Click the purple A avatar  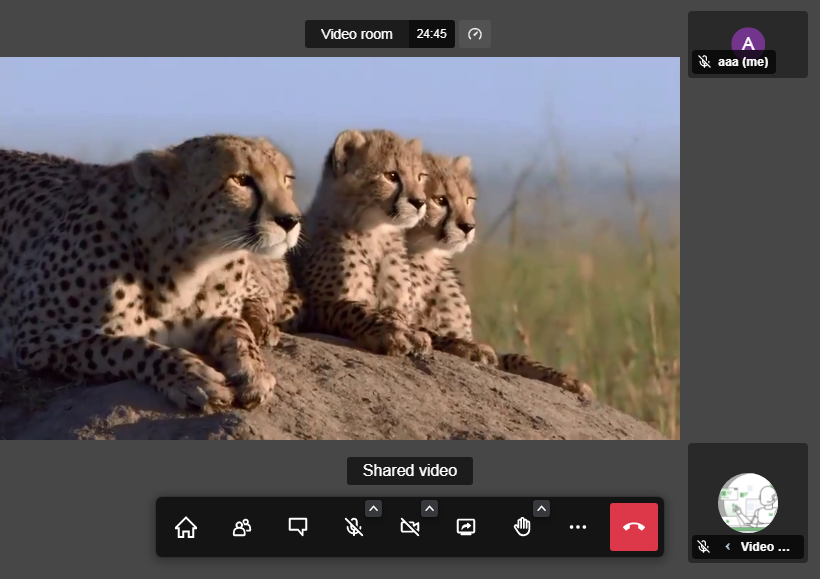tap(748, 41)
